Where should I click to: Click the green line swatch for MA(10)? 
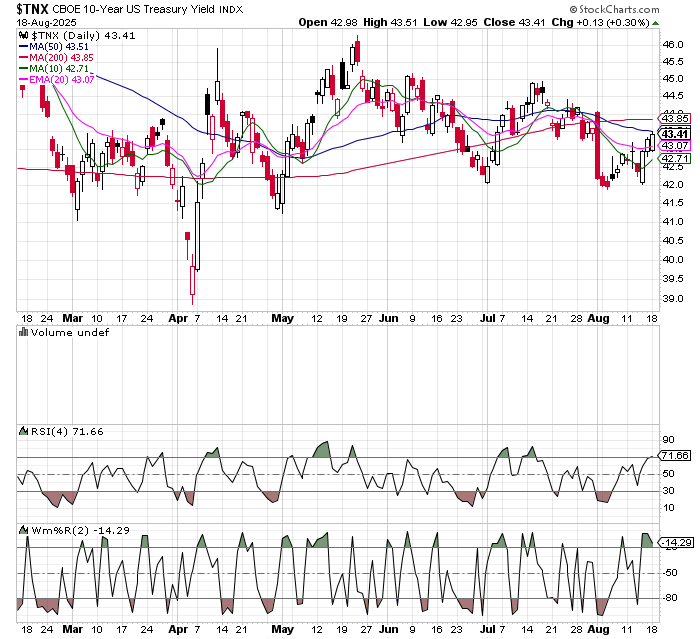pyautogui.click(x=24, y=69)
